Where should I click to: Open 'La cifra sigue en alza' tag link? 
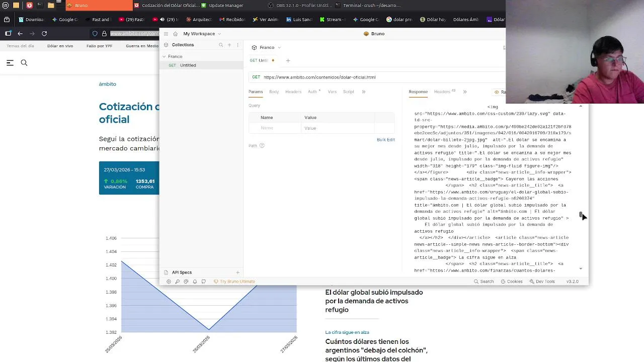[347, 332]
